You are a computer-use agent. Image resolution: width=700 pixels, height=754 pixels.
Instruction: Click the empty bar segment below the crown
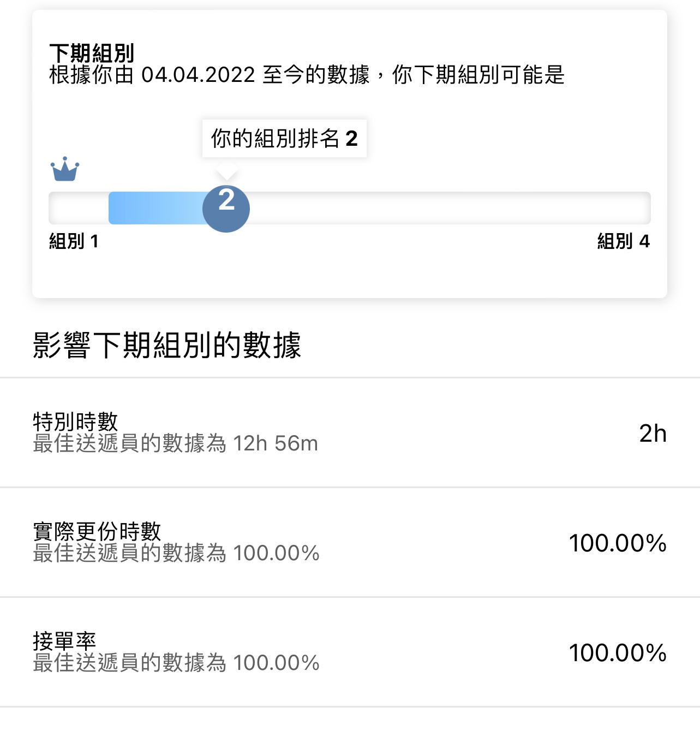click(79, 208)
